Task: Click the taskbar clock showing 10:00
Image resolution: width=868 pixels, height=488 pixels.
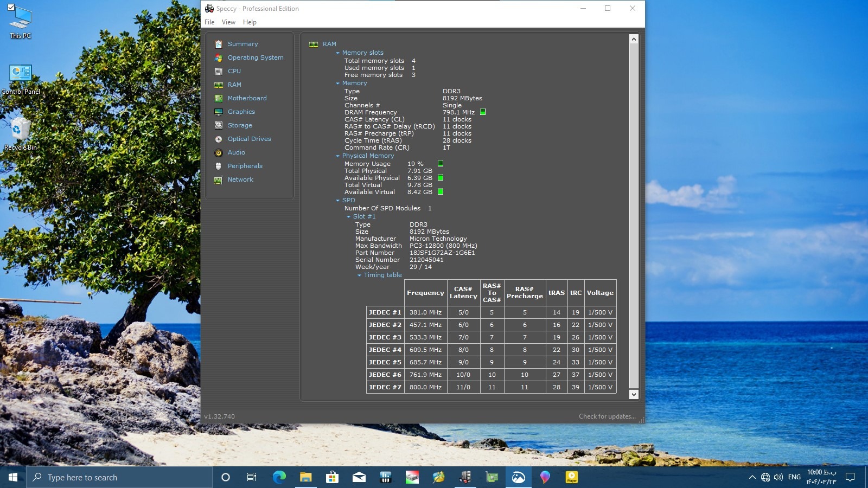Action: tap(821, 477)
